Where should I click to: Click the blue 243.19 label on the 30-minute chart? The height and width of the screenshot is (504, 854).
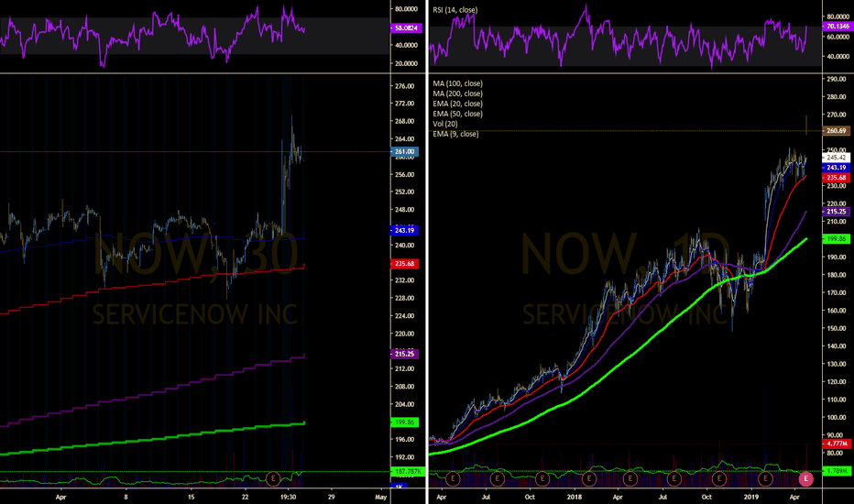click(405, 231)
